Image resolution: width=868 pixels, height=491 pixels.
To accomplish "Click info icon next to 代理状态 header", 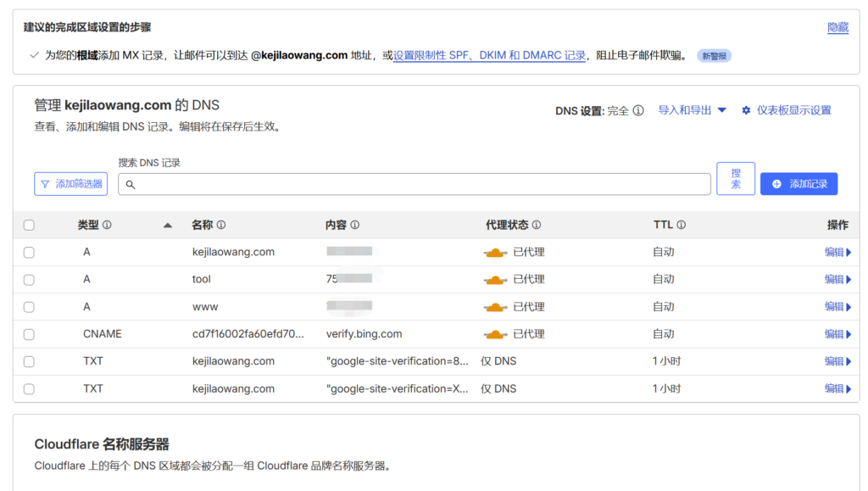I will [537, 225].
